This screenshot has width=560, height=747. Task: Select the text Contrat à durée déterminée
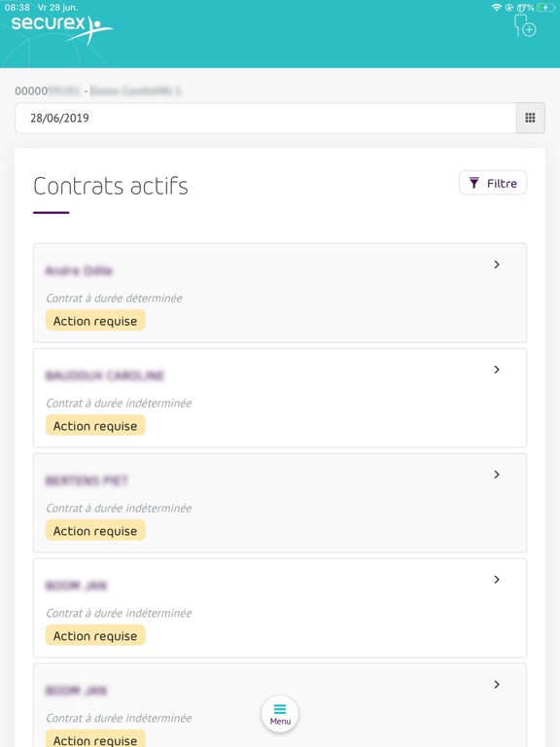pos(114,299)
